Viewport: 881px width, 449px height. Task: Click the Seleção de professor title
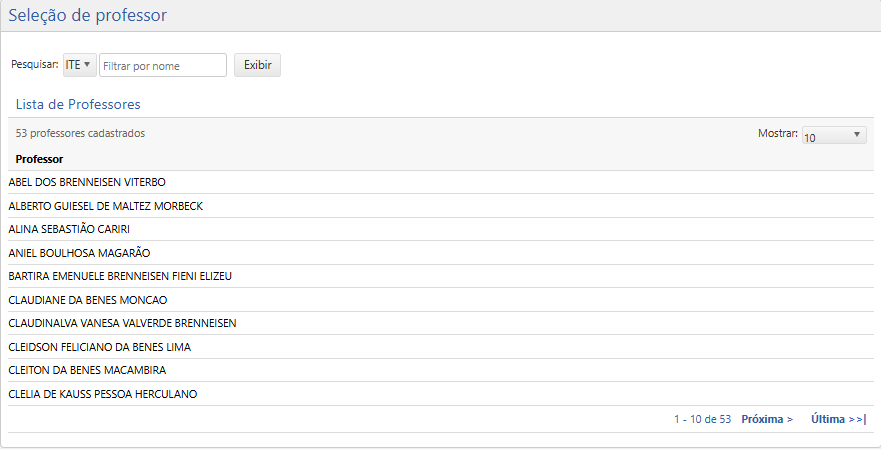[88, 15]
